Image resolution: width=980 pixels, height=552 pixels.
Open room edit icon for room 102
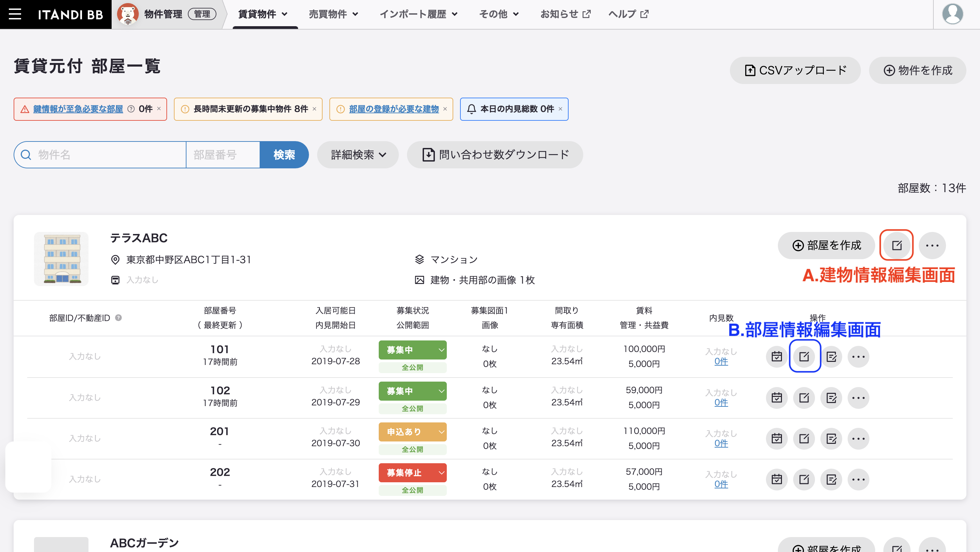804,398
